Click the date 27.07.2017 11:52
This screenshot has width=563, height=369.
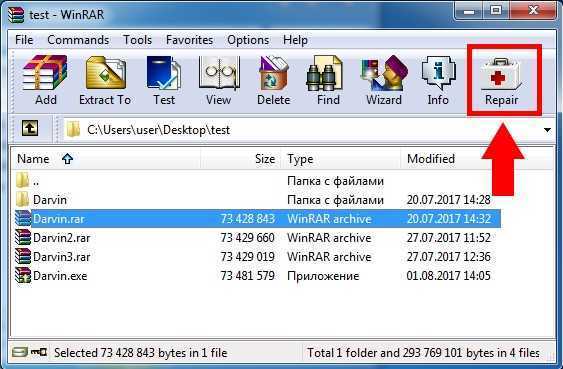point(449,238)
